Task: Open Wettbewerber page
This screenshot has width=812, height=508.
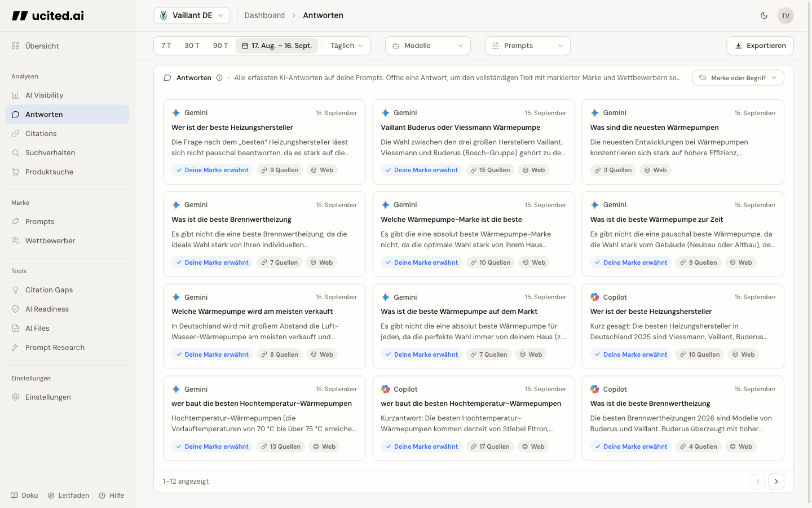Action: 67,241
